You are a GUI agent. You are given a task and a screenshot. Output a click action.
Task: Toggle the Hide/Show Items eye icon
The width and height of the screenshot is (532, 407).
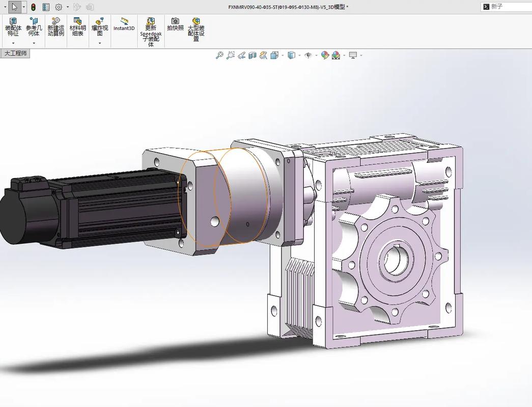[x=308, y=55]
